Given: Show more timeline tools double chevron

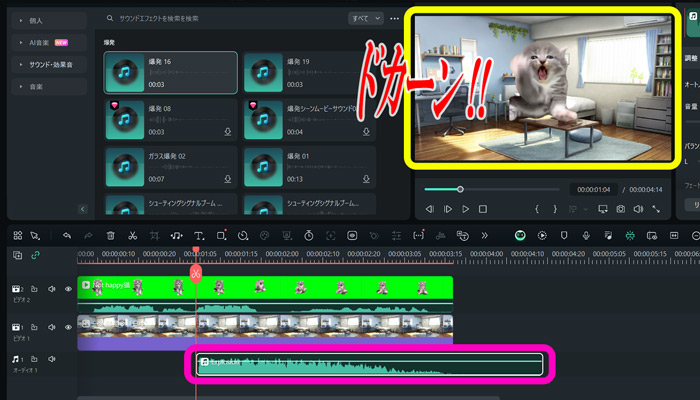Looking at the screenshot, I should (484, 235).
